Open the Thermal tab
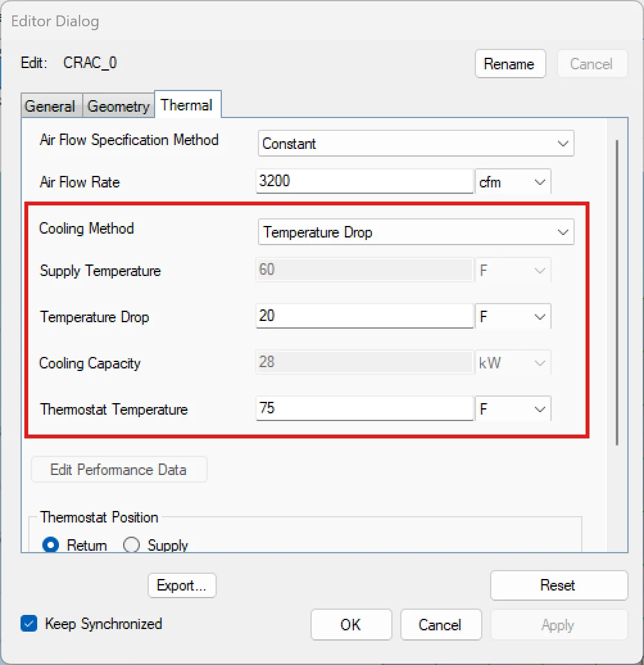644x665 pixels. pyautogui.click(x=187, y=104)
